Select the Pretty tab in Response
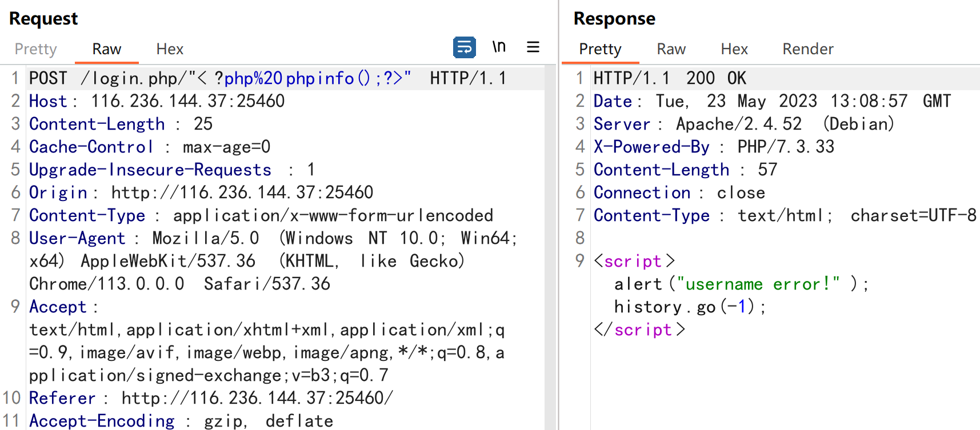Screen dimensions: 980x430 pos(600,49)
